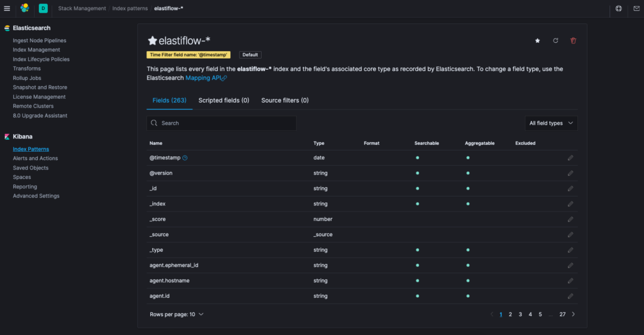
Task: Open Index Management
Action: [36, 50]
